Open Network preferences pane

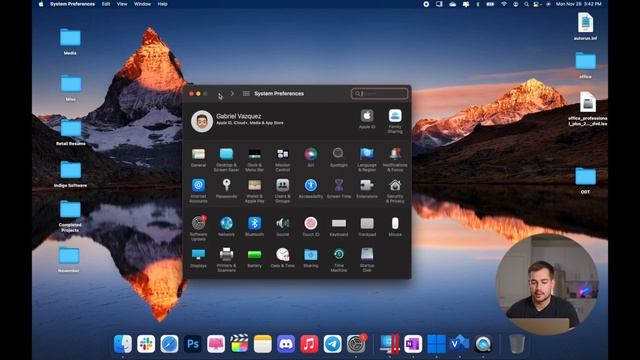pos(226,226)
